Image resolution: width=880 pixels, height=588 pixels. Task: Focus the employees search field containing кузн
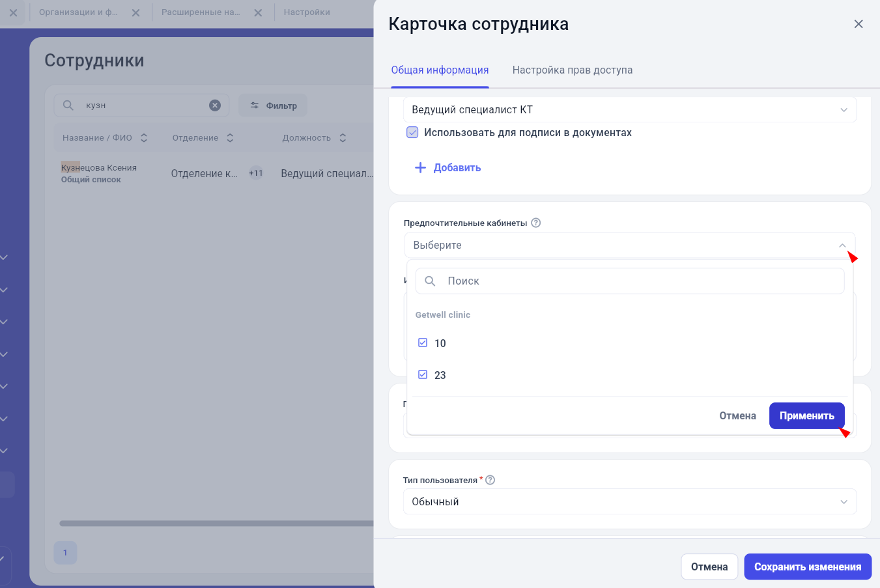(141, 105)
